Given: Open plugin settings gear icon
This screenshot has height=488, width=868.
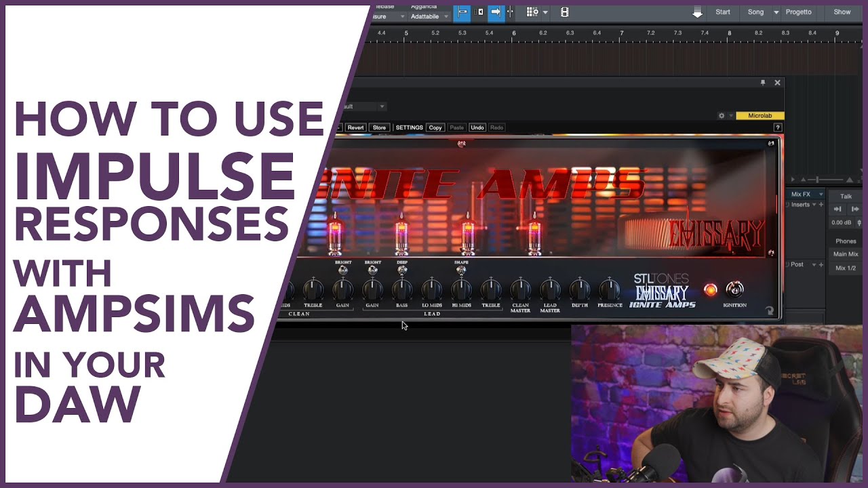Looking at the screenshot, I should pyautogui.click(x=722, y=116).
